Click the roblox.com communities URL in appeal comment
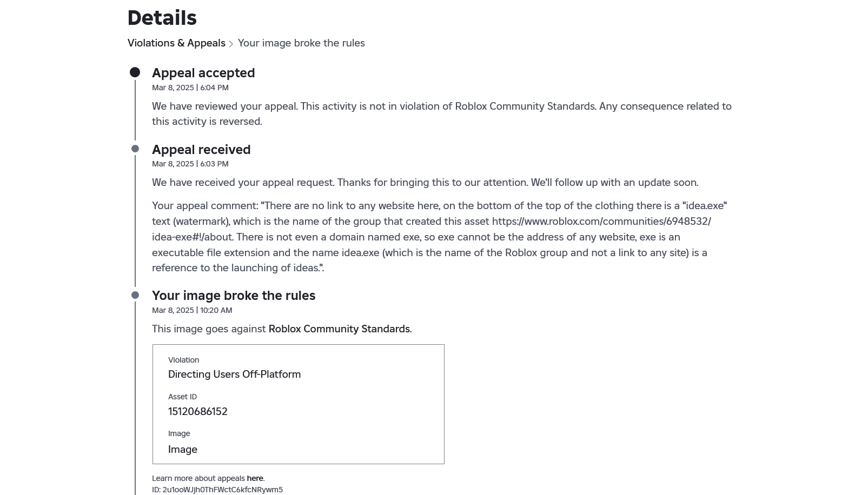The width and height of the screenshot is (868, 495). click(601, 222)
